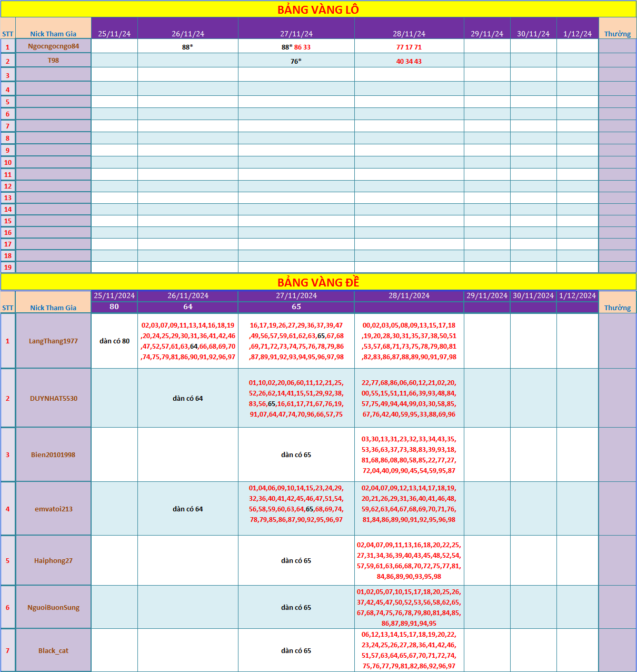The height and width of the screenshot is (672, 637).
Task: Select emvatoi213's 28/11/2024 number list starting 02,04,07,09,12
Action: point(409,509)
